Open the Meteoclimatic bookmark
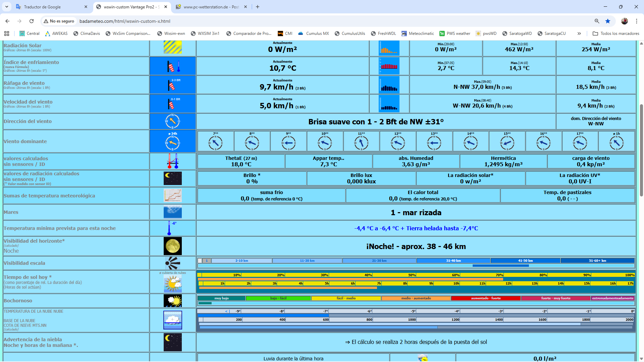The height and width of the screenshot is (362, 644). tap(418, 34)
